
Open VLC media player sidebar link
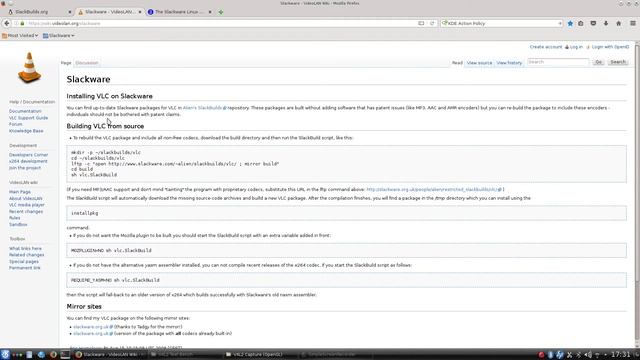(x=27, y=205)
